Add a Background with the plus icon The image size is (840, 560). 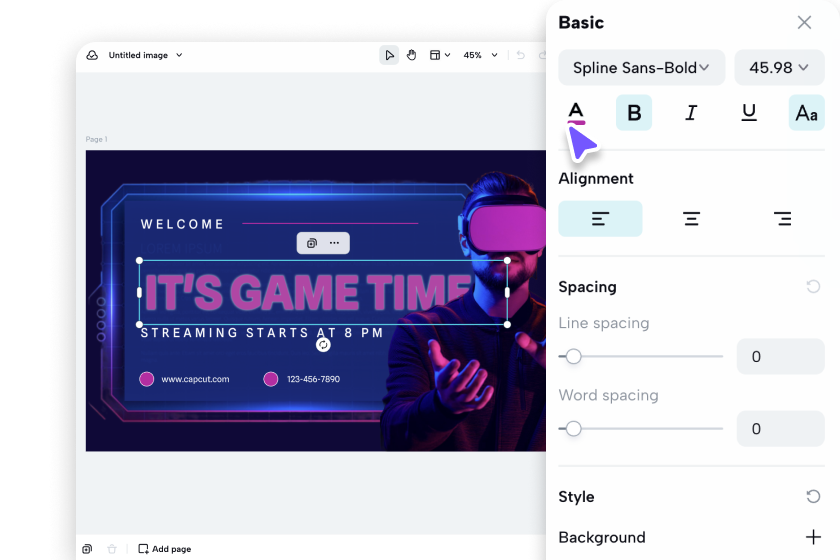tap(813, 537)
